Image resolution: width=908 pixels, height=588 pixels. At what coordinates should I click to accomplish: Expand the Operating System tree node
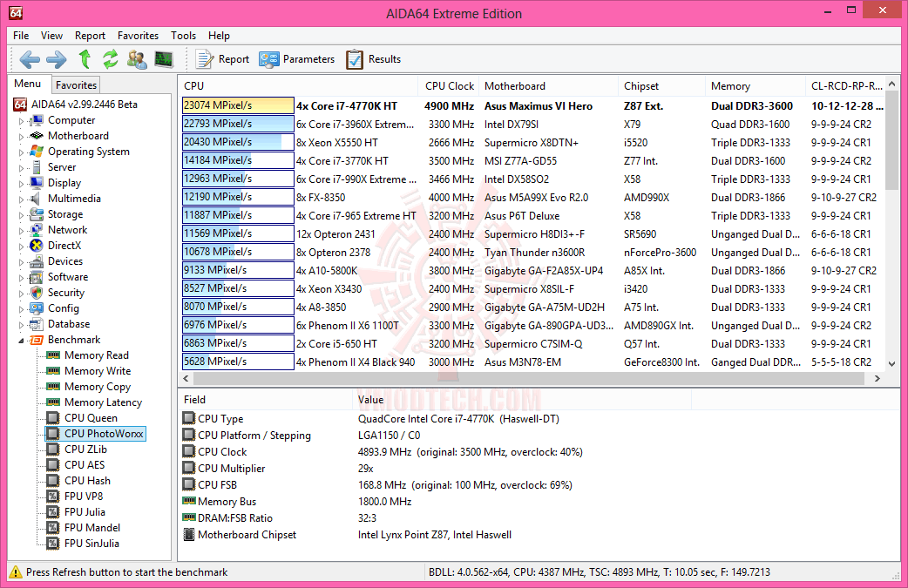(22, 152)
